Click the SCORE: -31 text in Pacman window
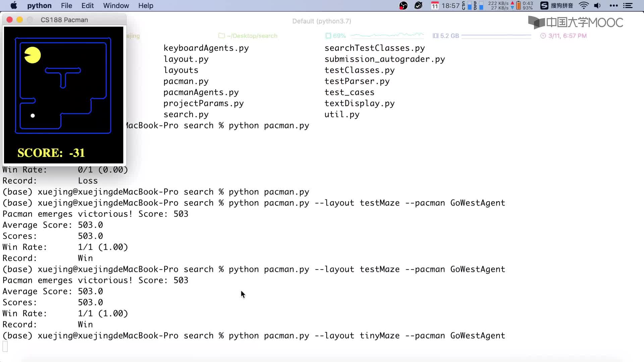Image resolution: width=644 pixels, height=362 pixels. (x=51, y=153)
